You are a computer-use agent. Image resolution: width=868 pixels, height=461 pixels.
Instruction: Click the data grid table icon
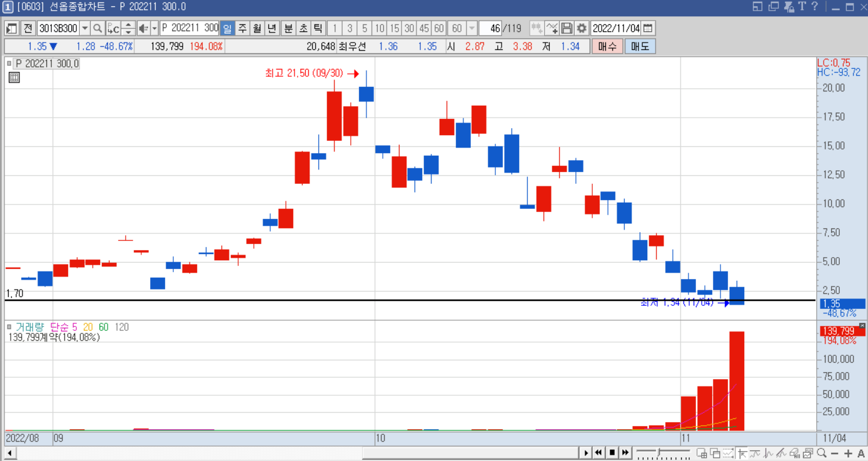click(14, 78)
